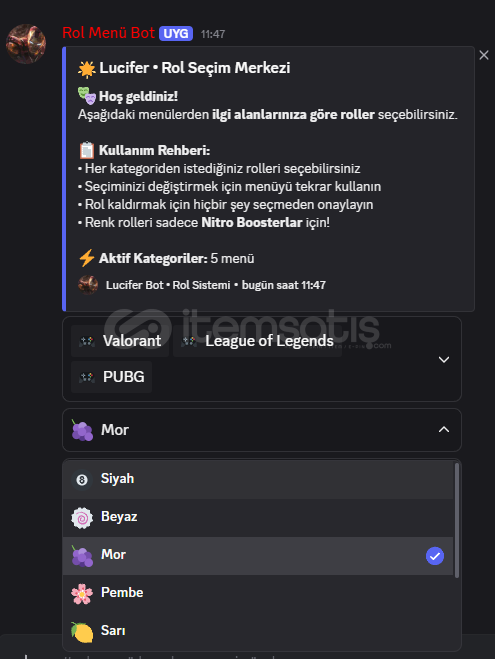Click the cherry blossom icon next to Pembe
Viewport: 495px width, 659px height.
pos(82,593)
